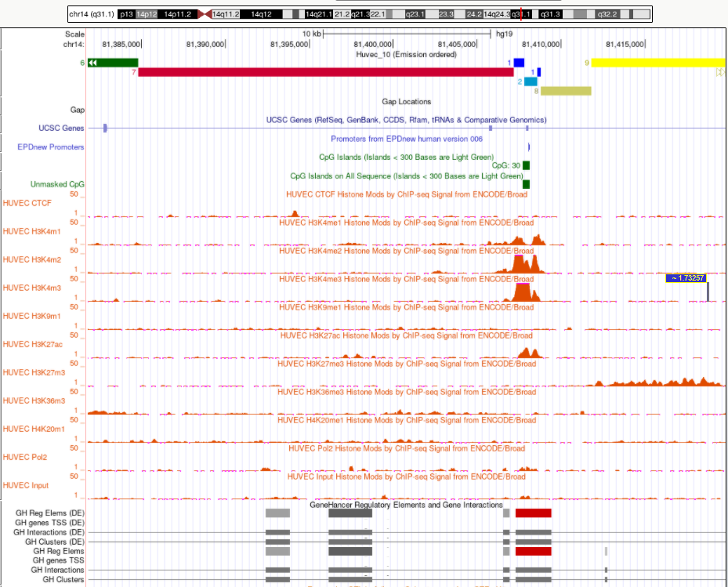Open the UCSC Genes left track label
Image resolution: width=728 pixels, height=587 pixels.
click(x=61, y=129)
